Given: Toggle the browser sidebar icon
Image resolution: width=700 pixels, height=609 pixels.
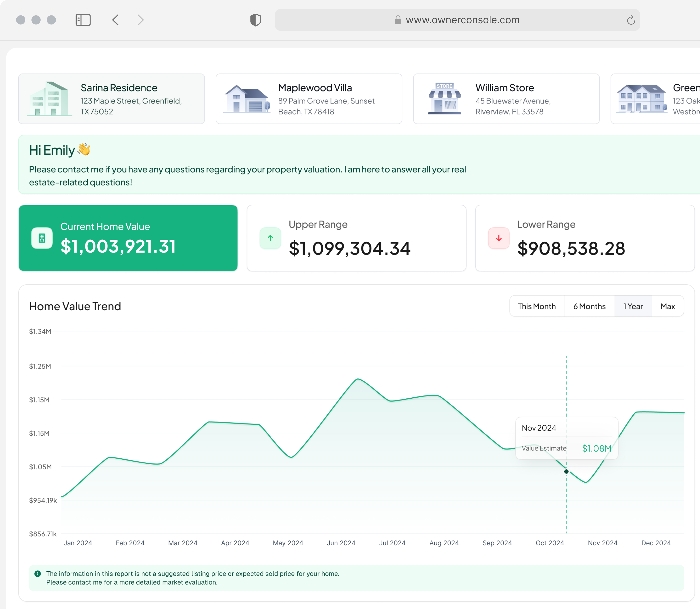Looking at the screenshot, I should click(83, 20).
